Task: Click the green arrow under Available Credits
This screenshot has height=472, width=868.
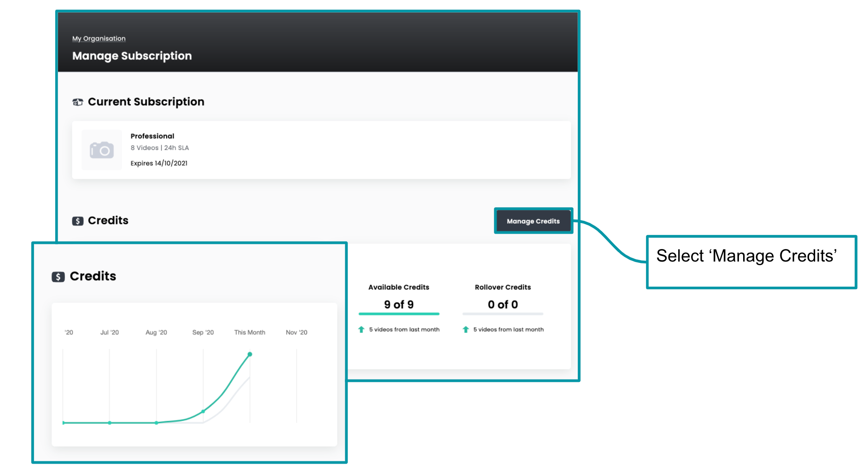Action: coord(361,329)
